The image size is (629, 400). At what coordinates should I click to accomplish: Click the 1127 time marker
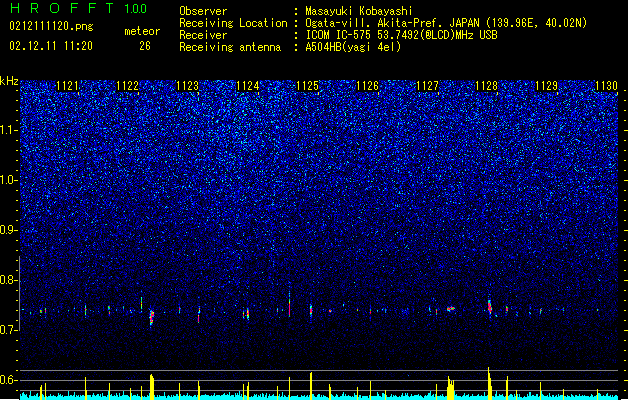(x=428, y=86)
